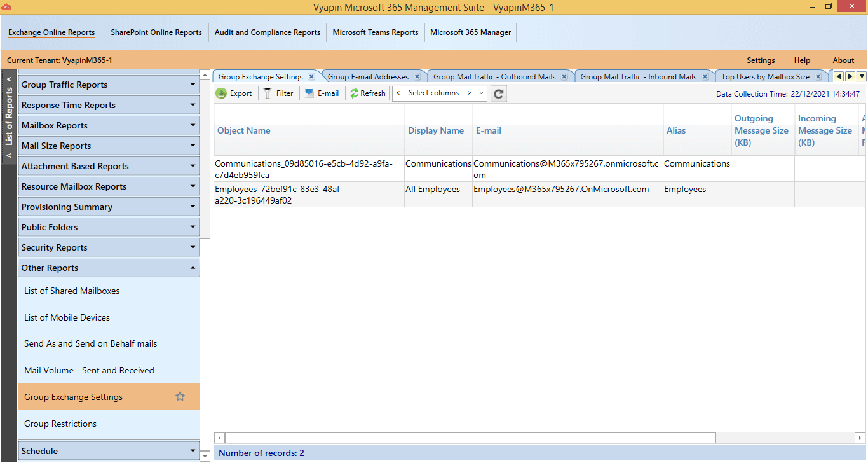The width and height of the screenshot is (868, 463).
Task: Sort by Incoming Message Size (KB) column
Action: tap(826, 130)
